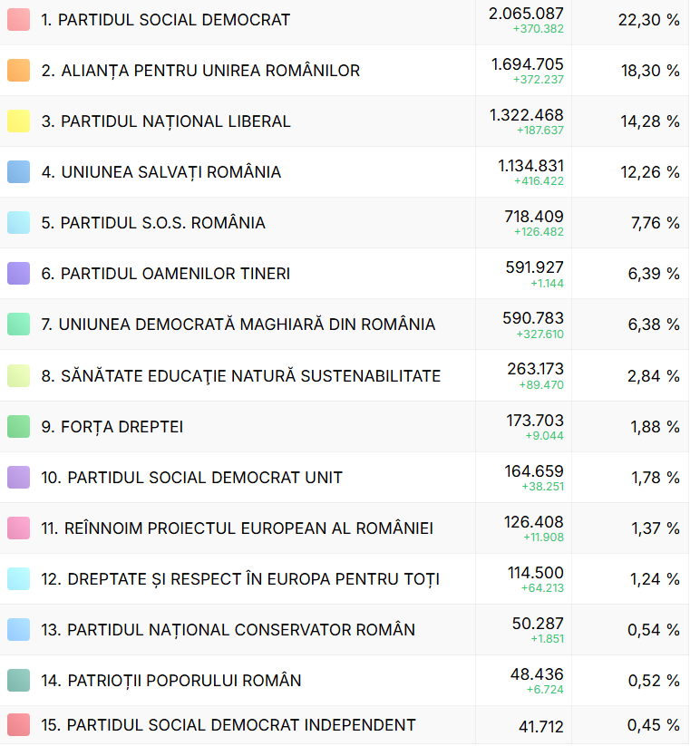This screenshot has width=700, height=746.
Task: Click the 2.065.087 vote count
Action: point(525,14)
